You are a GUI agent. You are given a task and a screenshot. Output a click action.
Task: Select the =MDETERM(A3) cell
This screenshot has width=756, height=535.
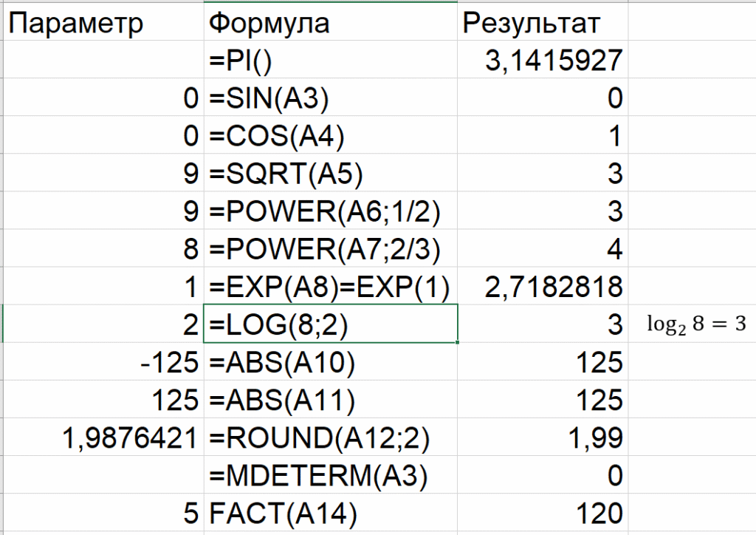click(x=330, y=476)
